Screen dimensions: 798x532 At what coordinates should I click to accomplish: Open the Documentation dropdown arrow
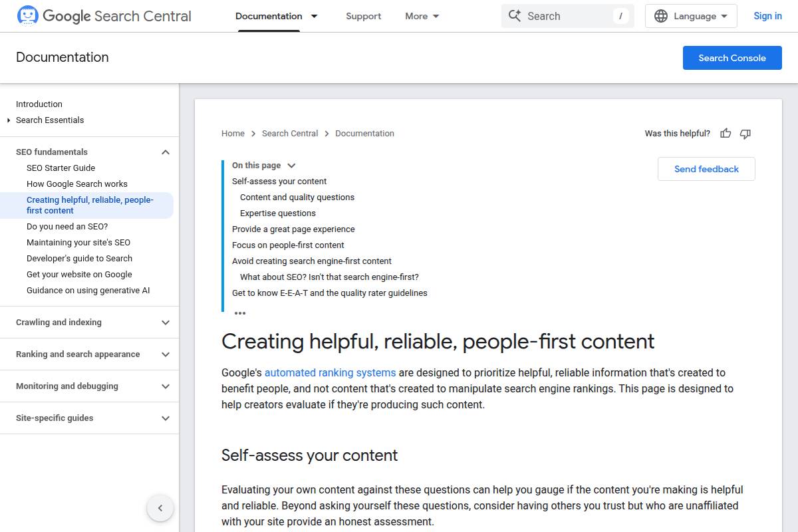pos(315,16)
